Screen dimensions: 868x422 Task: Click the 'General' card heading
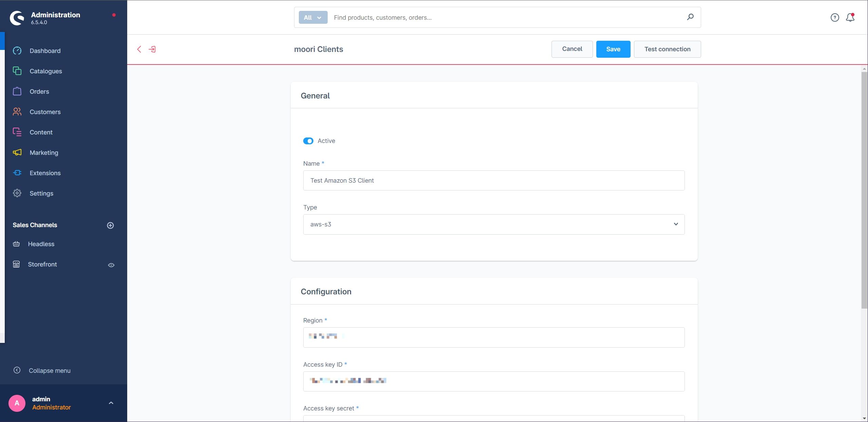(x=315, y=95)
